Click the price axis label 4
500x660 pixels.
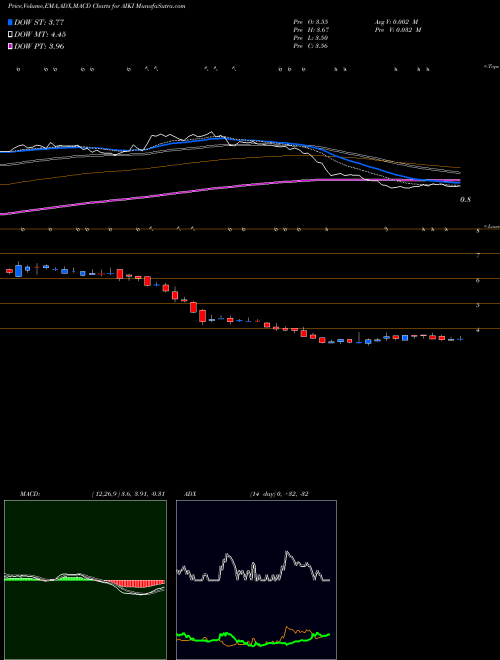478,330
